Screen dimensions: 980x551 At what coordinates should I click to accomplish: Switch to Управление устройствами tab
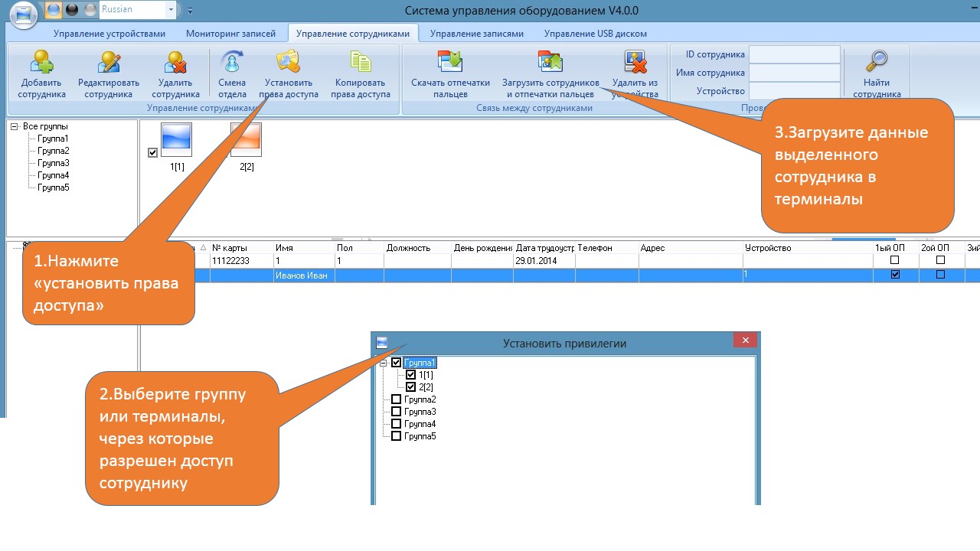point(109,34)
